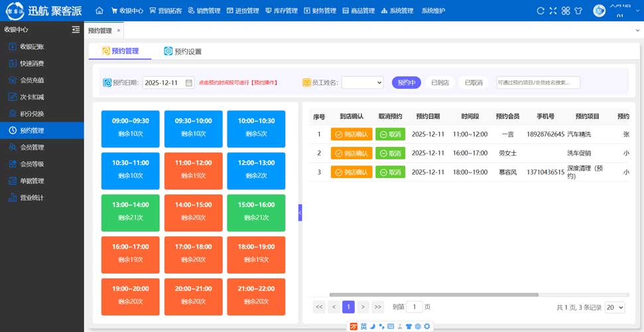
Task: Open 财务管理 top menu
Action: [x=320, y=11]
